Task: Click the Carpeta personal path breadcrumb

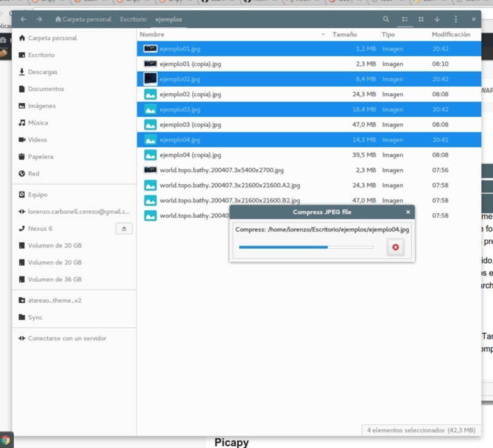Action: click(x=83, y=19)
